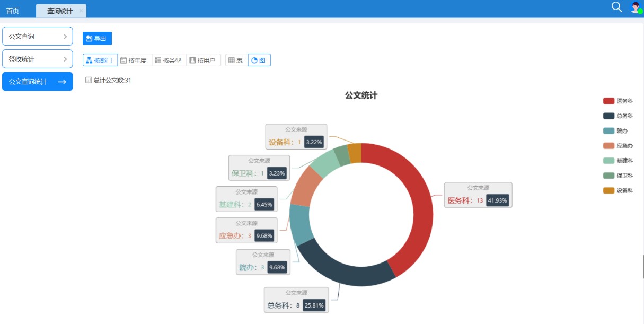Screen dimensions: 644x324
Task: Click the user icon beside 按用户
Action: click(x=192, y=60)
